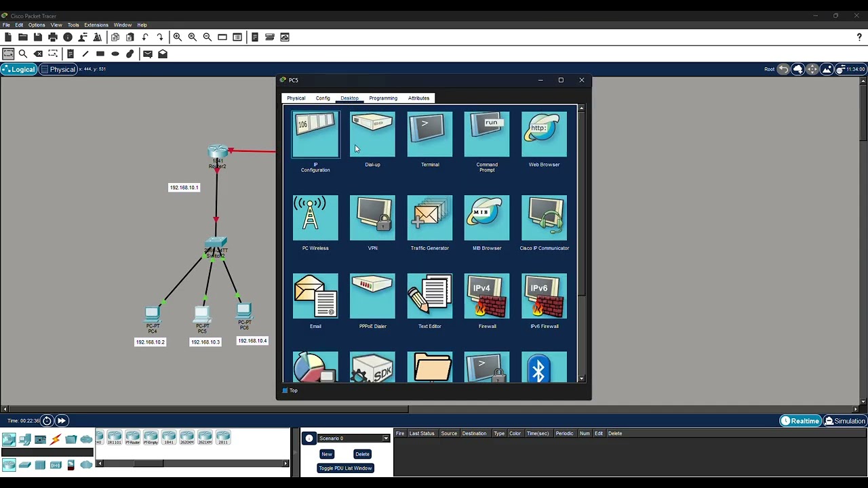This screenshot has height=488, width=868.
Task: Open the Command Prompt app
Action: click(x=487, y=135)
